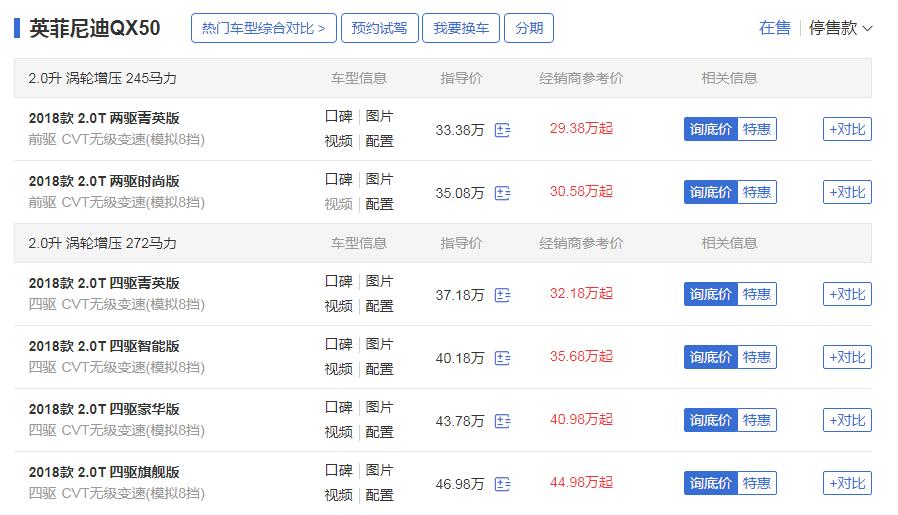Add 四驱旗舰版 to comparison with +对比

[847, 483]
